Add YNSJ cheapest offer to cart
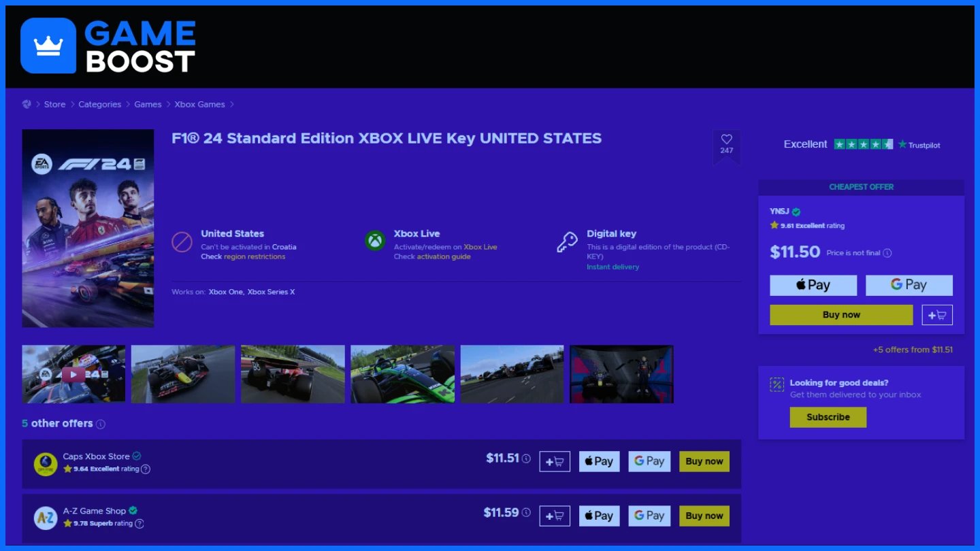 937,315
